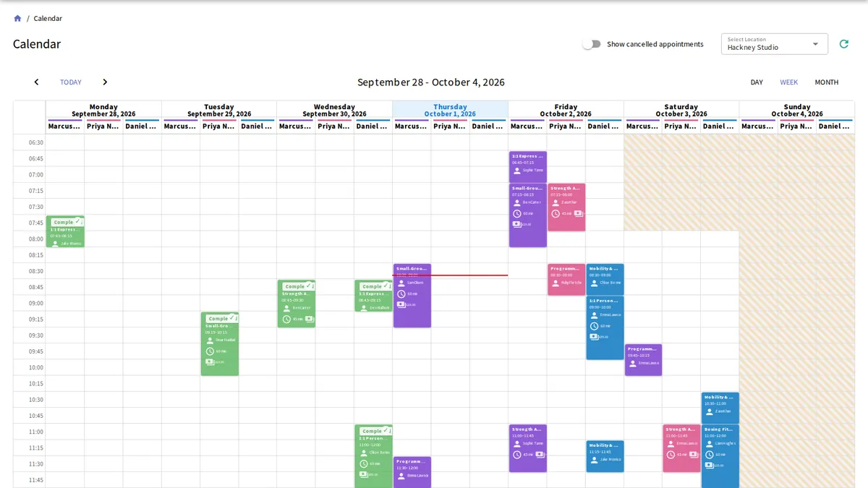Open Friday's purple Strength appointment at 11:00
Image resolution: width=868 pixels, height=488 pixels.
click(528, 448)
